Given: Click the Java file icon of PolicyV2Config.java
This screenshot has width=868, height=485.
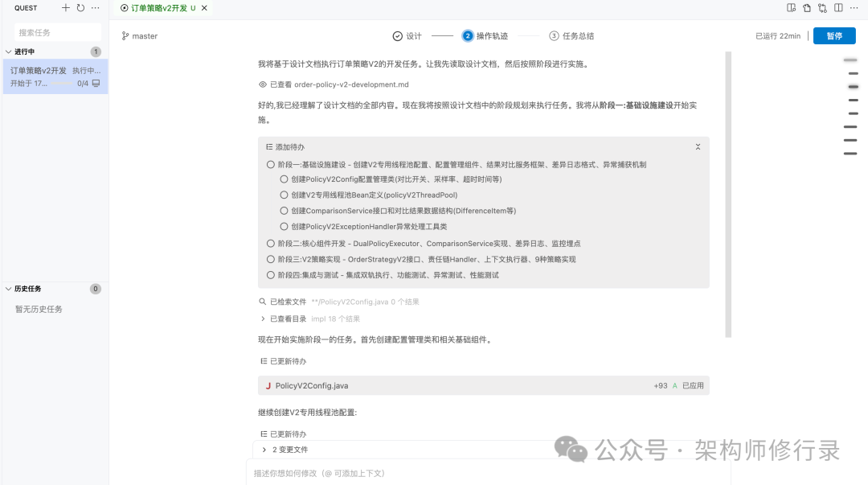Looking at the screenshot, I should click(268, 386).
